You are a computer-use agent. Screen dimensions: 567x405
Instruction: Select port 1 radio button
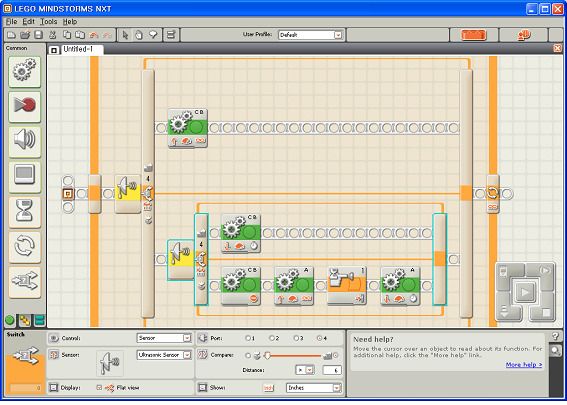pyautogui.click(x=248, y=338)
